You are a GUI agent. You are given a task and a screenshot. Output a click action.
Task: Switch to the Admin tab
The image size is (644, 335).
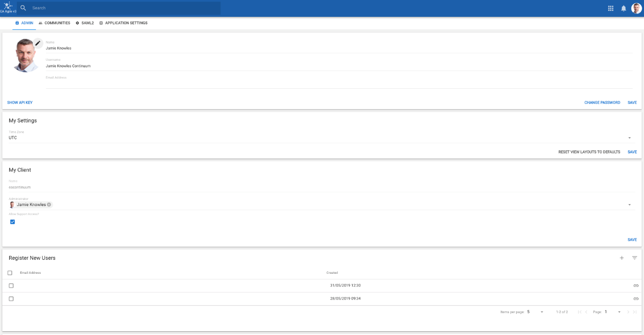pyautogui.click(x=24, y=23)
